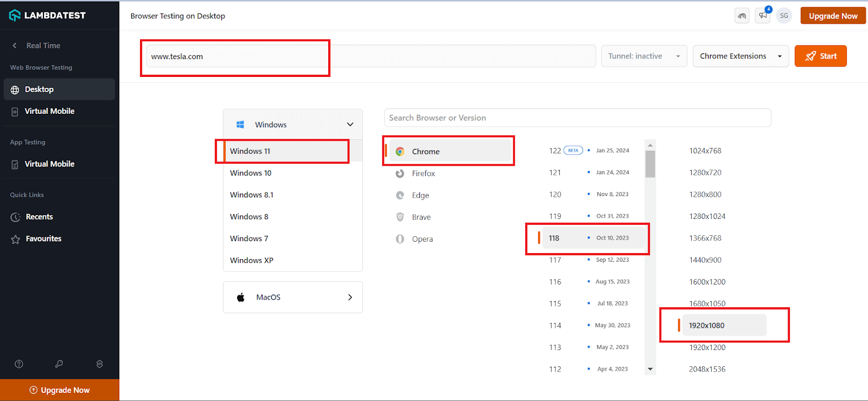The height and width of the screenshot is (401, 868).
Task: Open Recents in Quick Links
Action: click(39, 217)
